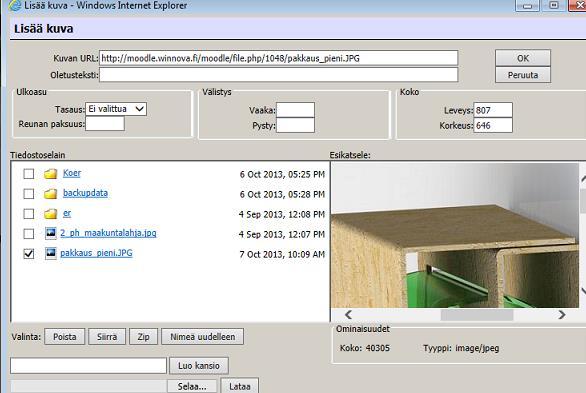Select the backupdata folder checkbox
The height and width of the screenshot is (393, 586).
click(x=29, y=194)
